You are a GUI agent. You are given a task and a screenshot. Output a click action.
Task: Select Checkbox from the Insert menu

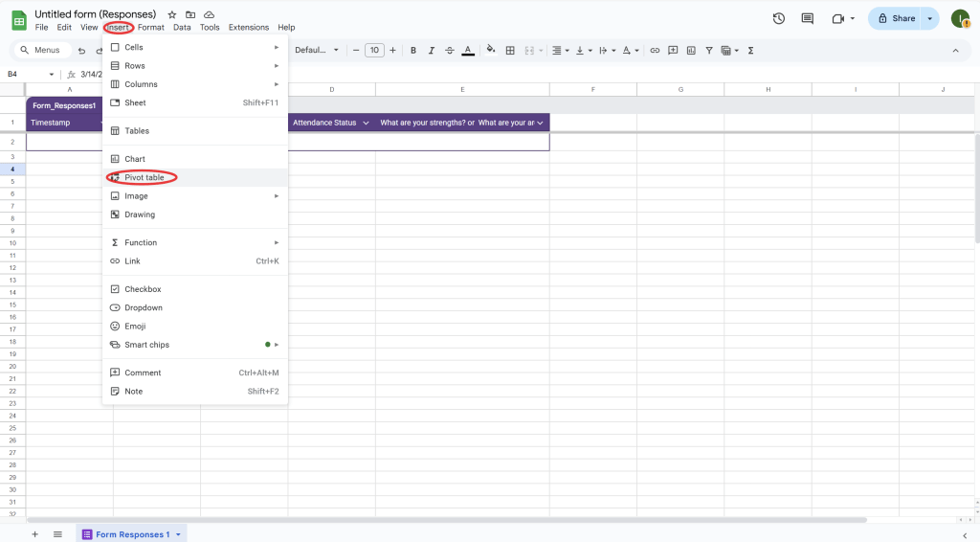(x=143, y=289)
